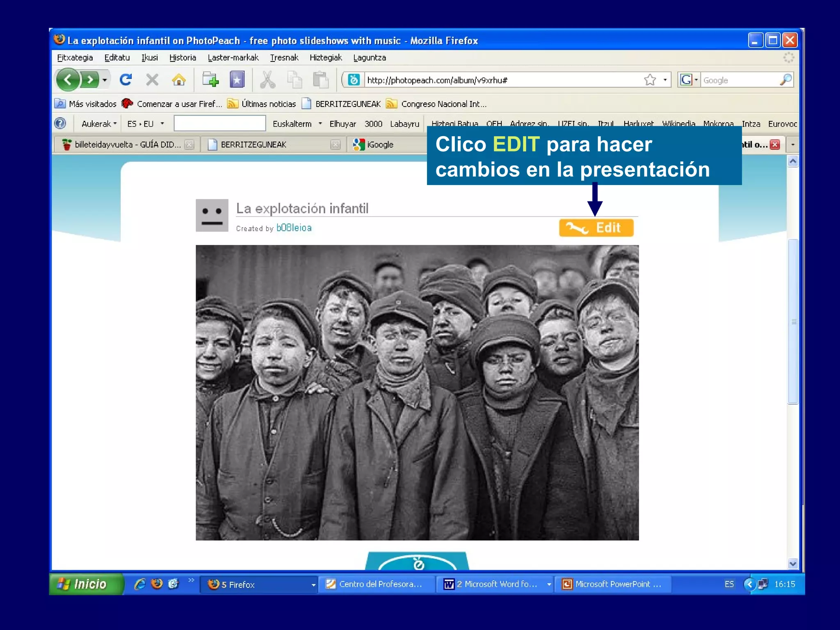Open the Historia menu
This screenshot has height=630, width=840.
[x=183, y=57]
